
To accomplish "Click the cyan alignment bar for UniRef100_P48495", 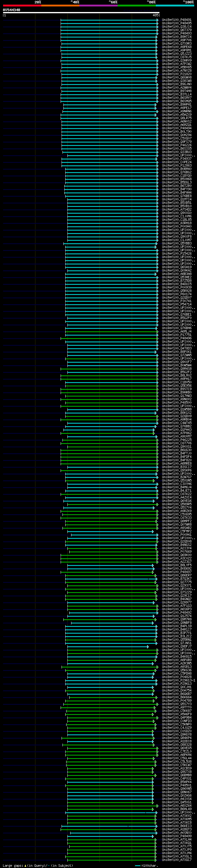I will tap(110, 23).
